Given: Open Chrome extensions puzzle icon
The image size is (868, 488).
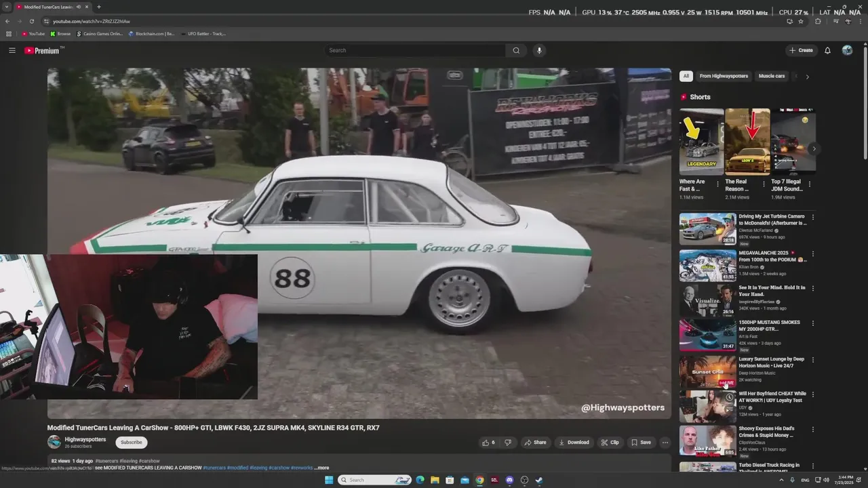Looking at the screenshot, I should pyautogui.click(x=818, y=21).
